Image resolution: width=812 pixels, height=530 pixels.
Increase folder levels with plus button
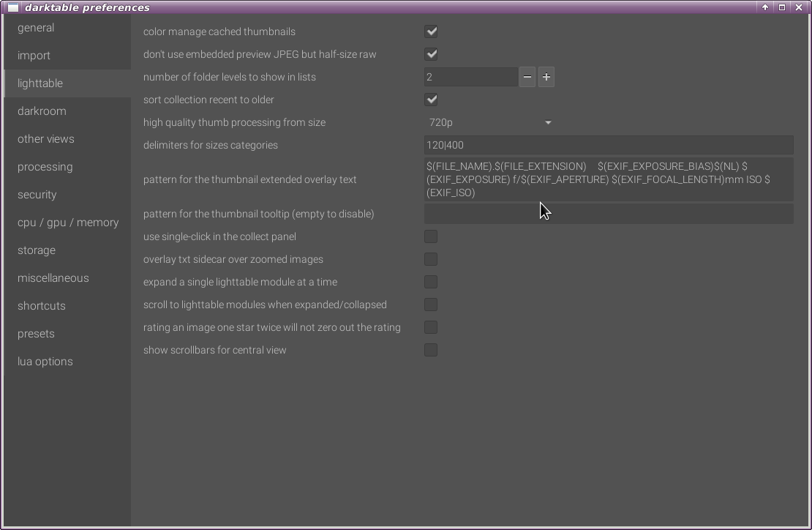pos(546,77)
